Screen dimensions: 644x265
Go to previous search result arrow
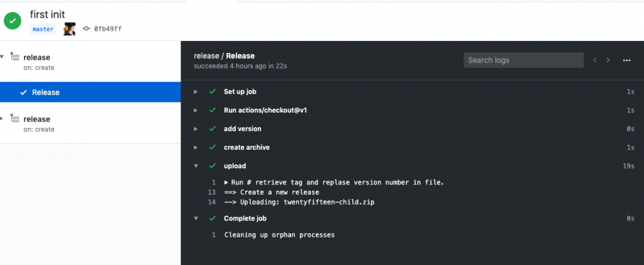[595, 60]
